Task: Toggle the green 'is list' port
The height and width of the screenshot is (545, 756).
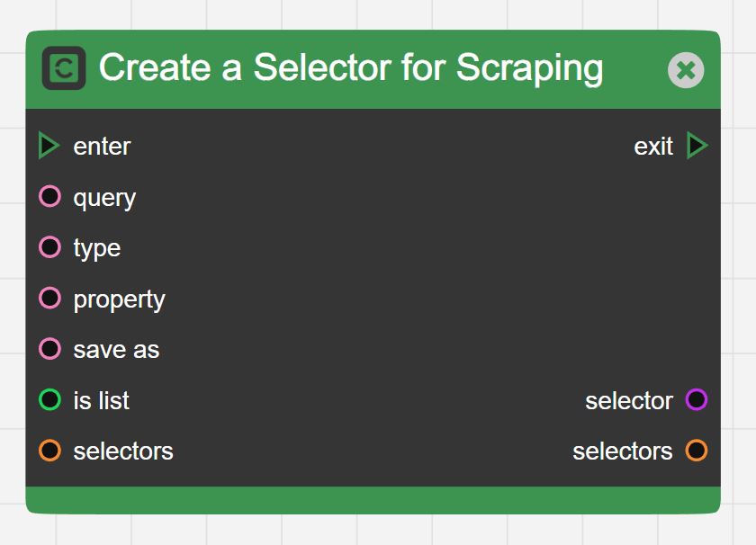Action: point(49,400)
